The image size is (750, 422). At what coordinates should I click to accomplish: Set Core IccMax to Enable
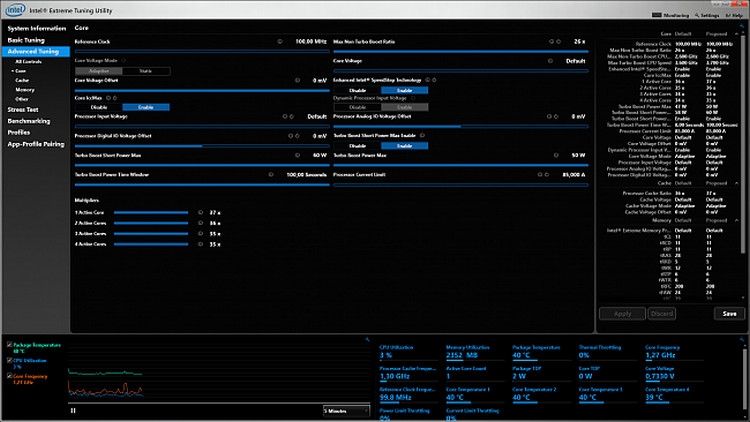pos(146,107)
